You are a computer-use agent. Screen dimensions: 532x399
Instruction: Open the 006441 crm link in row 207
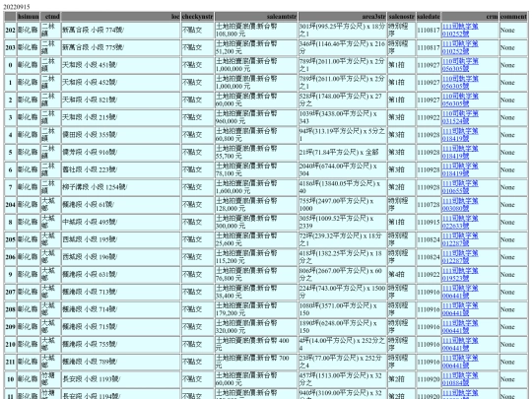point(460,293)
